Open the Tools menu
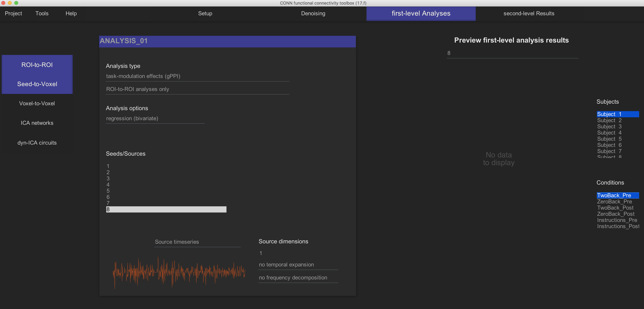Viewport: 644px width, 309px height. [42, 13]
